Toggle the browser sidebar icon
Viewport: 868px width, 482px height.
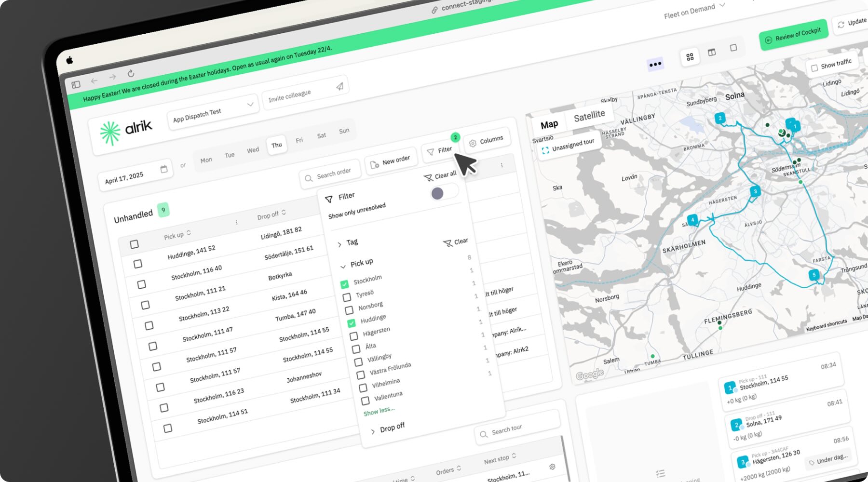coord(76,85)
